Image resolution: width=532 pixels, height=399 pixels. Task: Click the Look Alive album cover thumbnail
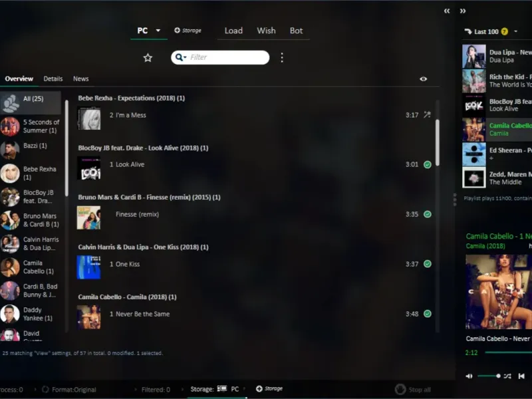pyautogui.click(x=89, y=168)
